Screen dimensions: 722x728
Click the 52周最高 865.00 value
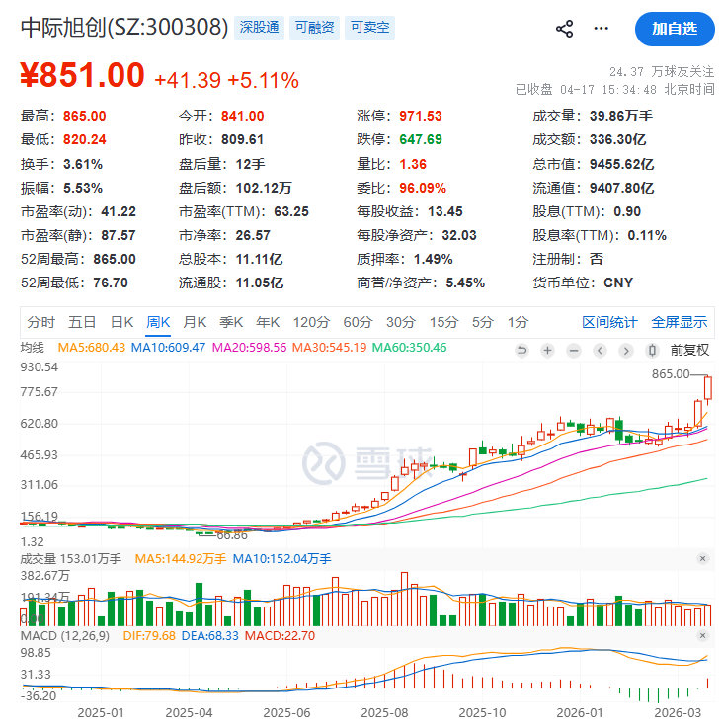(x=115, y=259)
